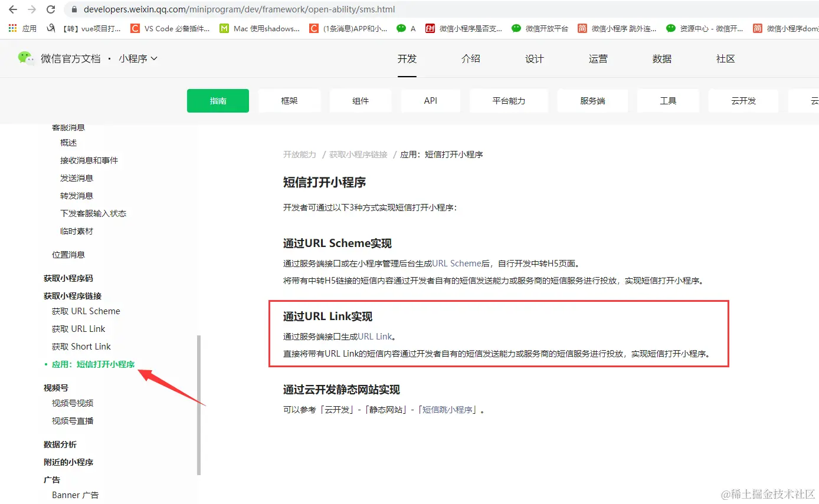Open 下发客服输入状态 in the sidebar
Viewport: 819px width, 504px height.
click(x=93, y=213)
